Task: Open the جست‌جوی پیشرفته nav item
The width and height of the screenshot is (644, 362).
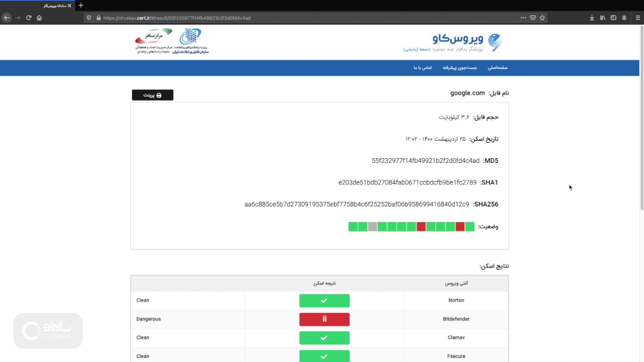Action: [462, 68]
